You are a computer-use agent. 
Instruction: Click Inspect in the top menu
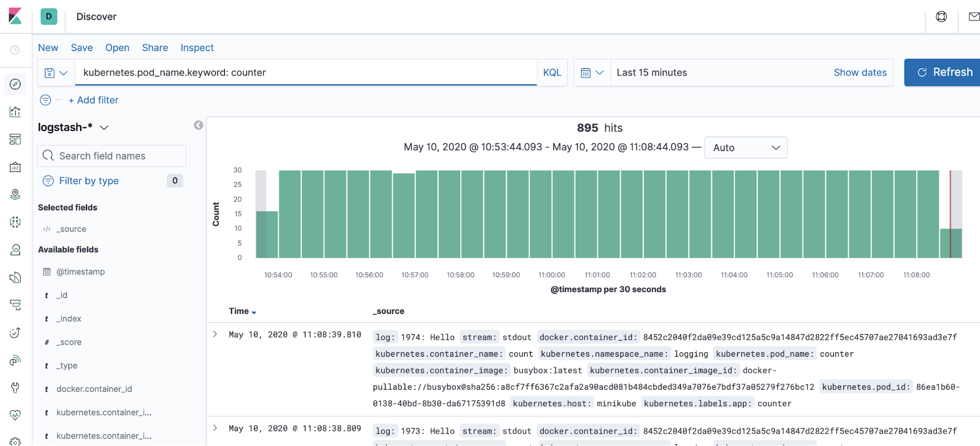197,48
